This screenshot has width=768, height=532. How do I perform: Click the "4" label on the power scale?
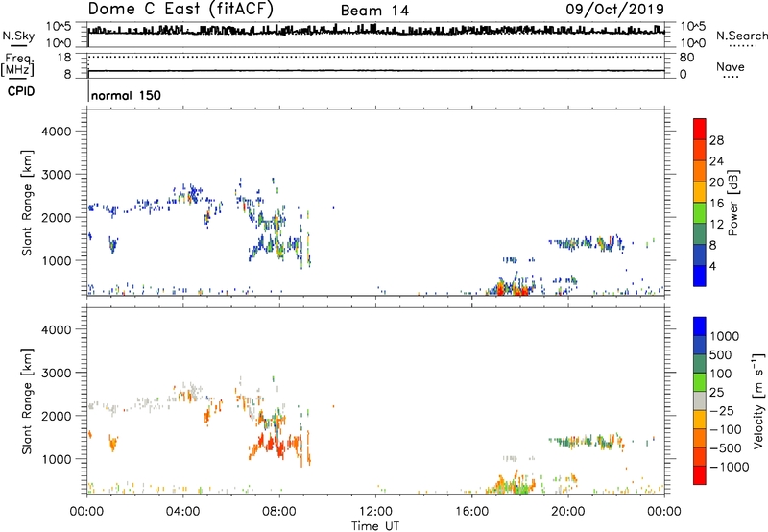tap(712, 266)
